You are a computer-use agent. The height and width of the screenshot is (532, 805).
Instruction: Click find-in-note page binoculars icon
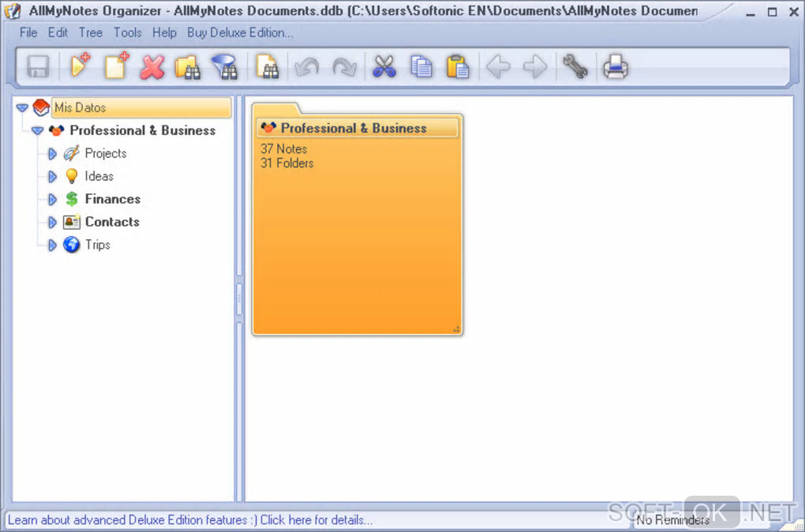[x=267, y=67]
